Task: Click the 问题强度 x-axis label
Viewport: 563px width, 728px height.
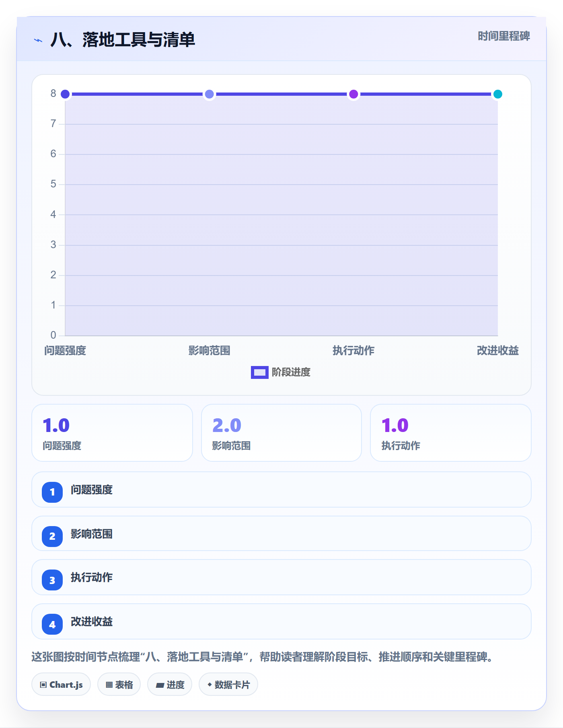Action: pyautogui.click(x=65, y=351)
